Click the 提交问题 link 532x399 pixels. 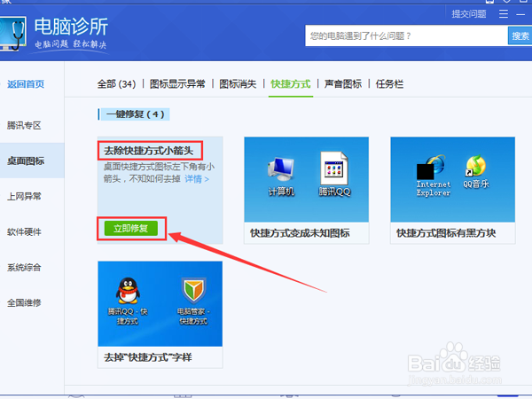pos(469,14)
